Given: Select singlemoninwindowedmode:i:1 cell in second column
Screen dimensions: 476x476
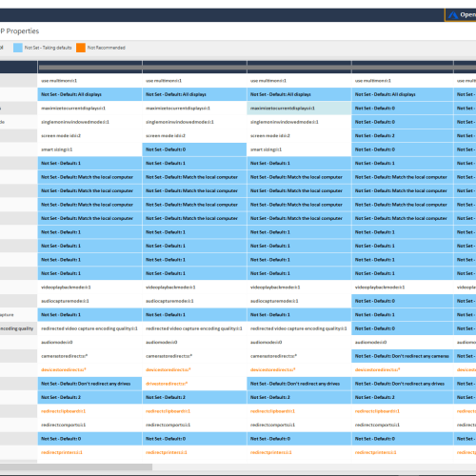Looking at the screenshot, I should point(194,122).
